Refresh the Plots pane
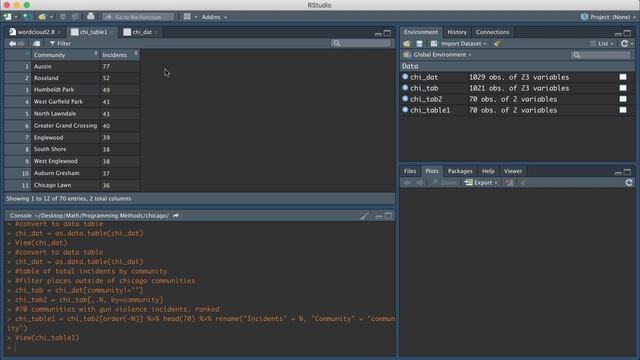This screenshot has height=360, width=640. point(629,182)
